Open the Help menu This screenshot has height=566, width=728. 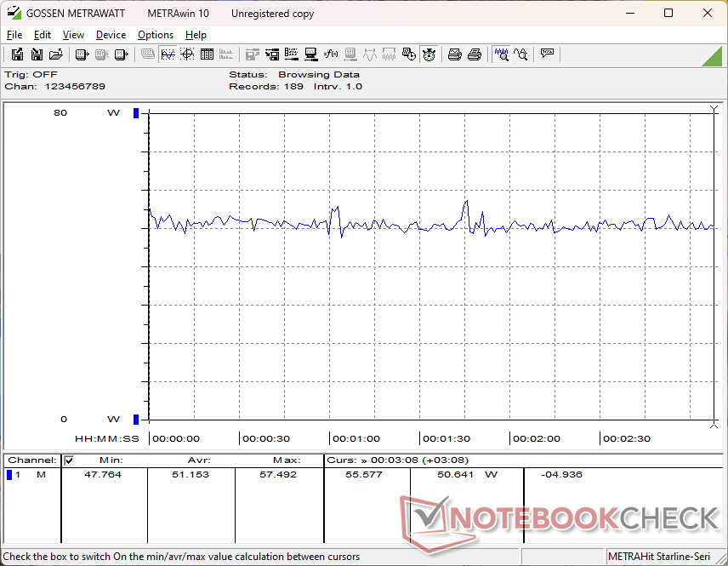[196, 35]
